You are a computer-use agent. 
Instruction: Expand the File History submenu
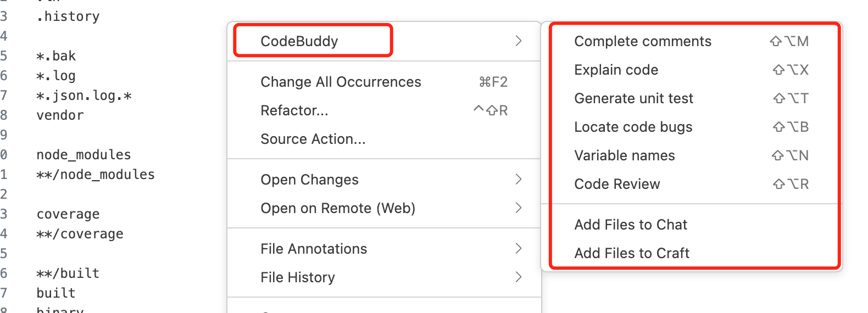point(298,277)
